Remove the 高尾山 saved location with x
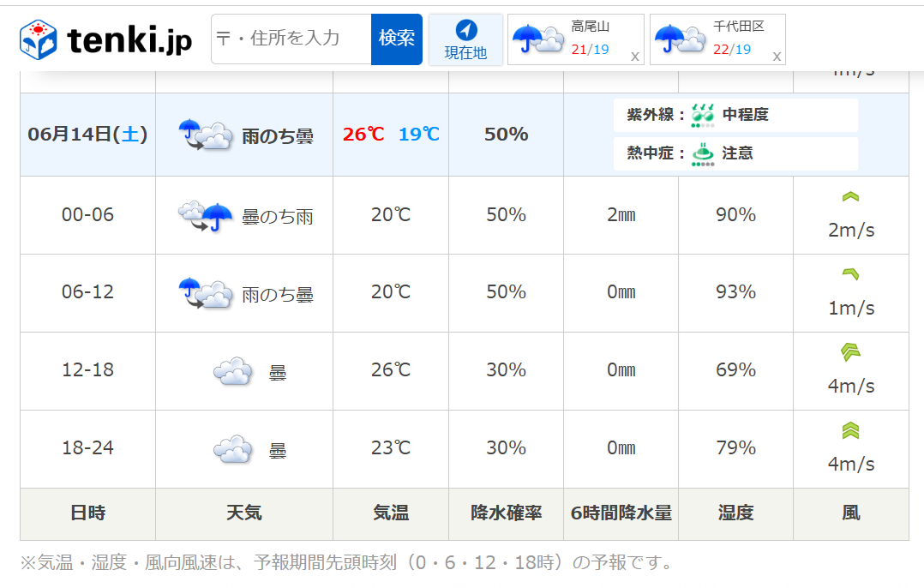This screenshot has width=924, height=588. 634,57
